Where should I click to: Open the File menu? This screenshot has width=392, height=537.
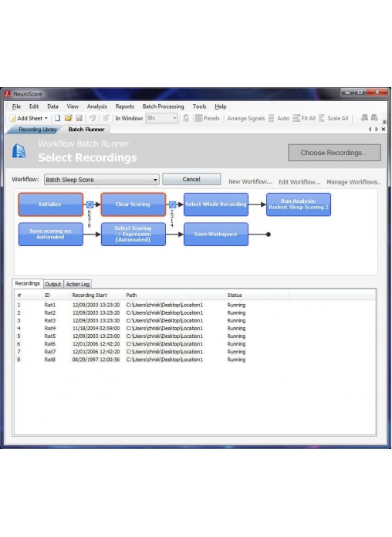[x=16, y=106]
